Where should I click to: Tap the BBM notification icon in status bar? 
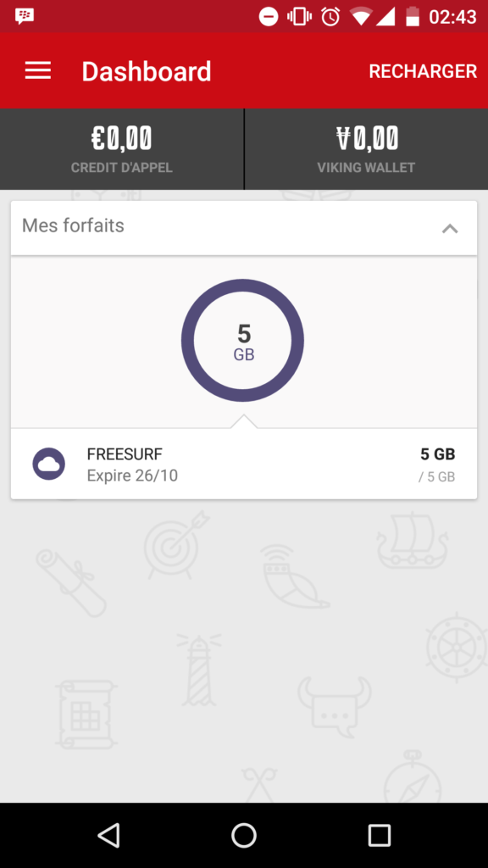[x=25, y=16]
